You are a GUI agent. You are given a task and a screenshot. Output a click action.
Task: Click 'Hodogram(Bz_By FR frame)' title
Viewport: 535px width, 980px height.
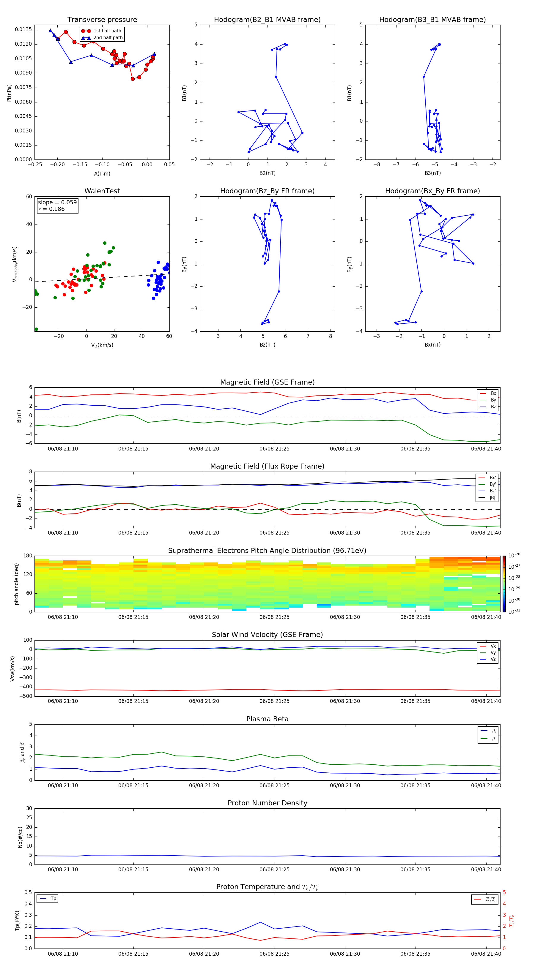(x=267, y=191)
